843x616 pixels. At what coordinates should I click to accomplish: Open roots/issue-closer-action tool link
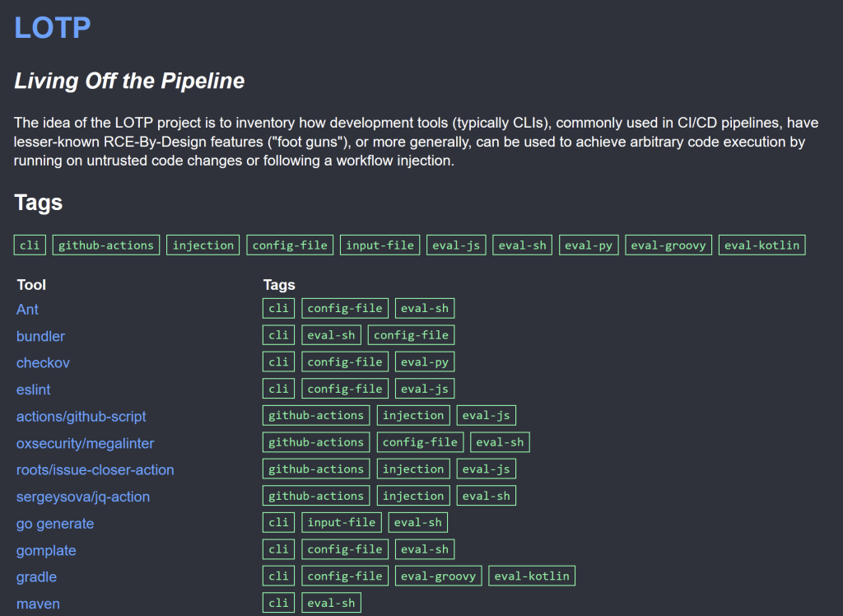click(x=95, y=470)
